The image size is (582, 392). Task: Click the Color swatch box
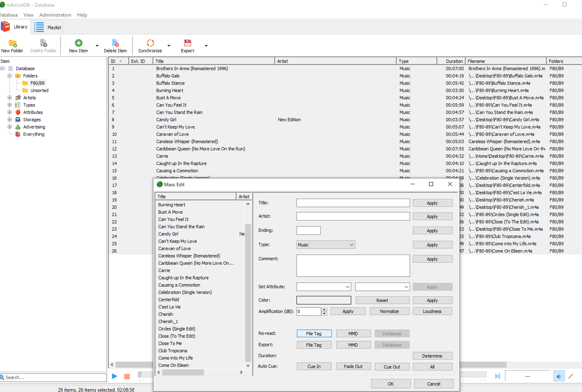pos(324,300)
